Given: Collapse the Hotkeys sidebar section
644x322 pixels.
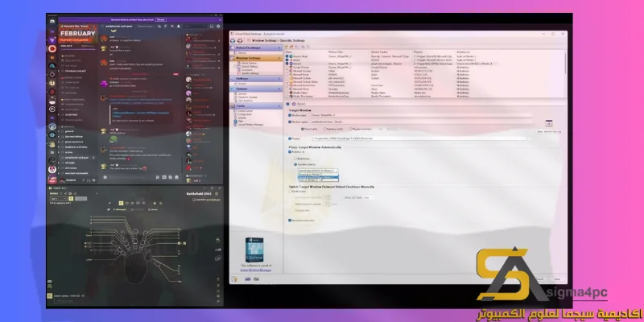Looking at the screenshot, I should coord(279,78).
